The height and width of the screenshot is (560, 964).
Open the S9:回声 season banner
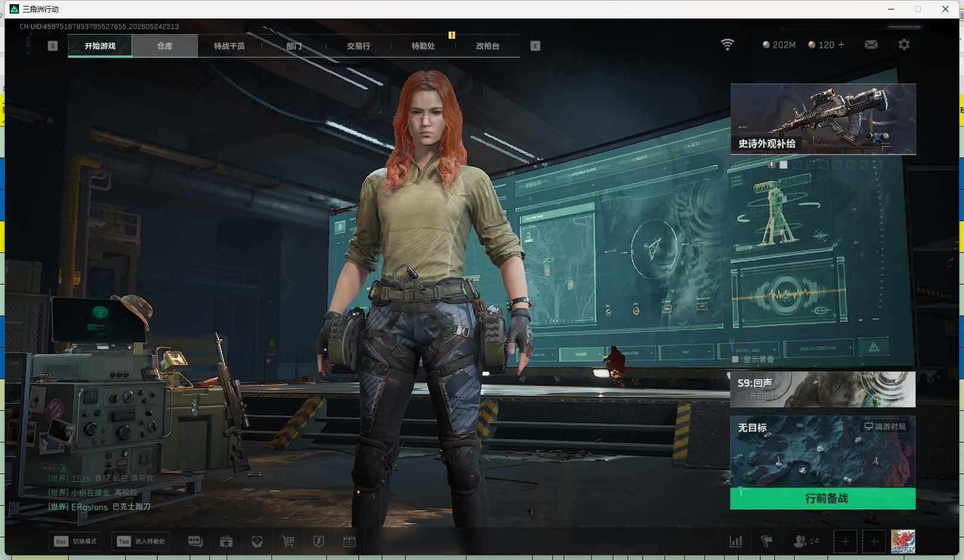[823, 389]
